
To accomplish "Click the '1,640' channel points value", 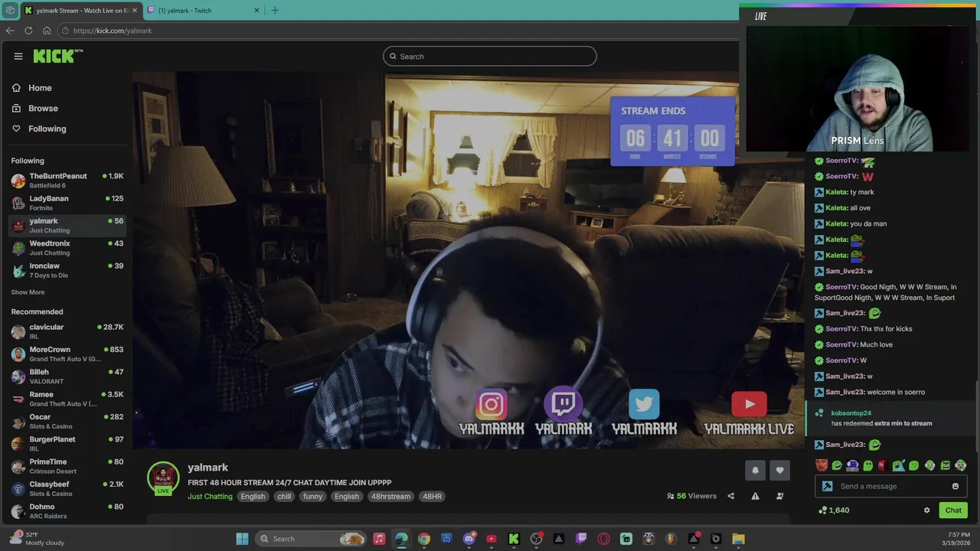I will [x=838, y=510].
